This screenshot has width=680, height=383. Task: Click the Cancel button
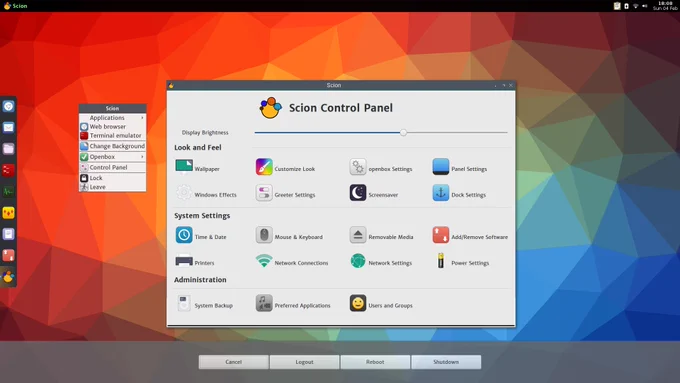click(234, 362)
